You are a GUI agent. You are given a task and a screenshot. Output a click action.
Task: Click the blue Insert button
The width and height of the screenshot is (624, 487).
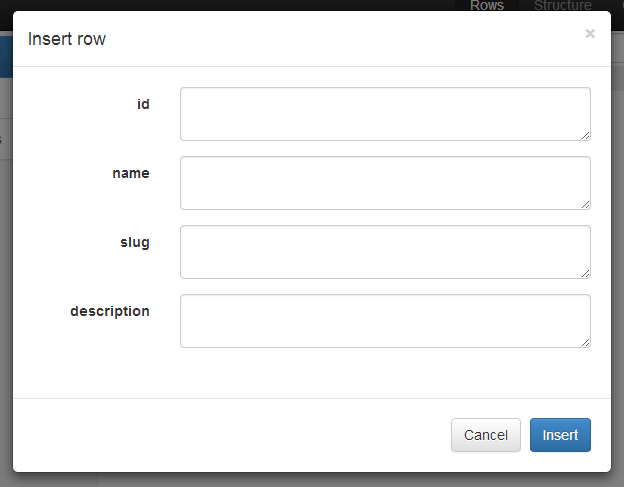[x=560, y=435]
